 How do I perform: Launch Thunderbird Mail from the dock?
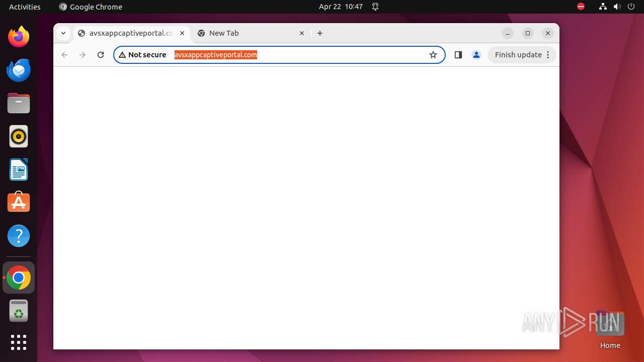19,70
